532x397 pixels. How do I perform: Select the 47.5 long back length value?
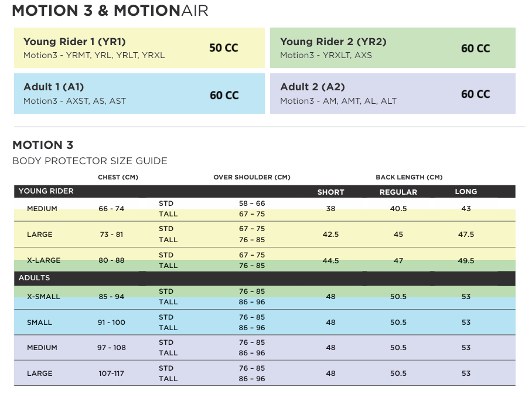point(466,235)
